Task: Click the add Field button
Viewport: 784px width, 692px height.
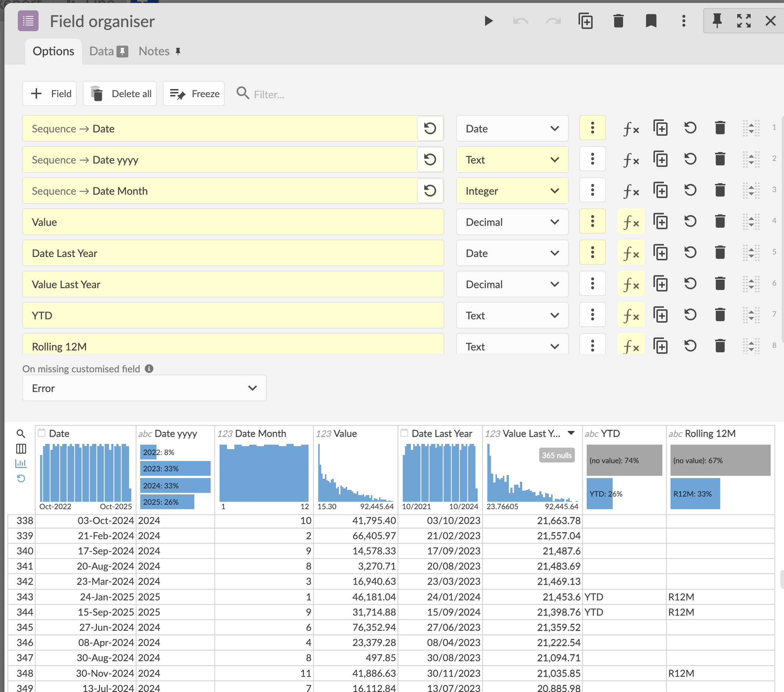Action: [50, 94]
